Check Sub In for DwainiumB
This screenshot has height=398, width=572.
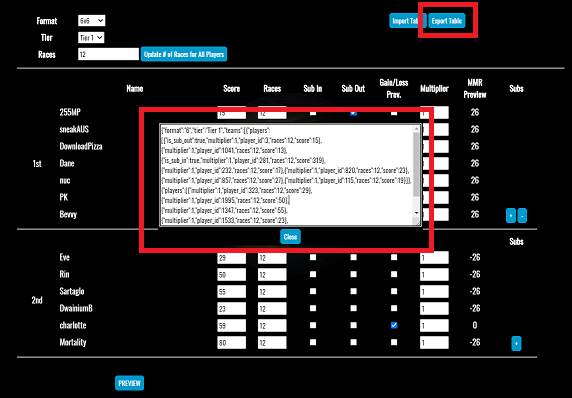coord(313,308)
